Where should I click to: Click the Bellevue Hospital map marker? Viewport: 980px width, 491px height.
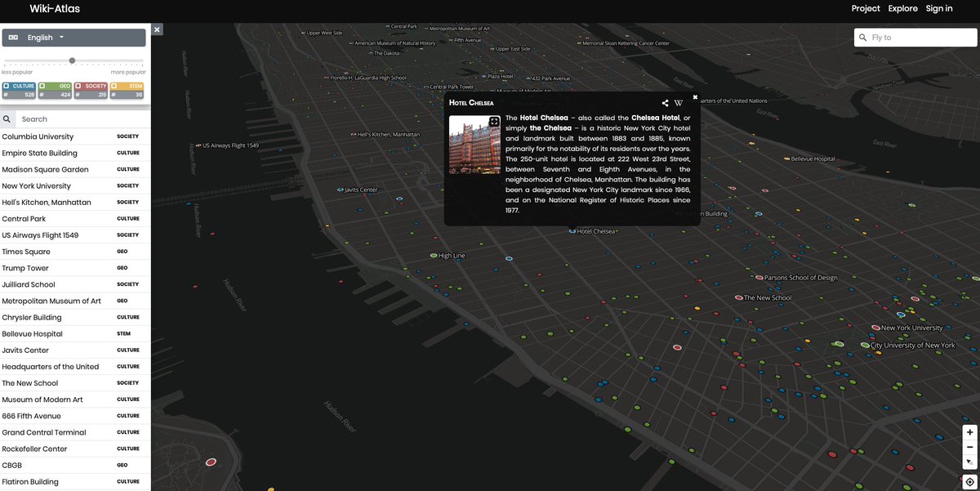pyautogui.click(x=787, y=158)
